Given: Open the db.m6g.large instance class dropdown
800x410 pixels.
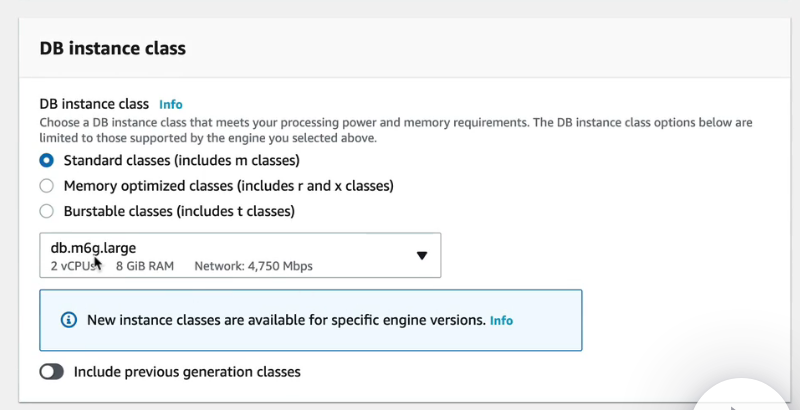Looking at the screenshot, I should pos(240,255).
